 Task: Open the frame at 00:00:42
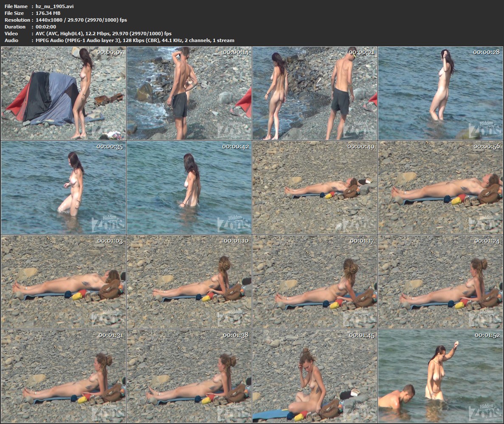(x=189, y=188)
